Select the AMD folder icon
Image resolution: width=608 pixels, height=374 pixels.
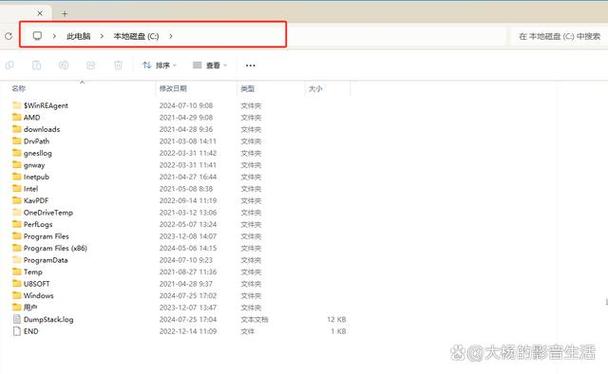pos(17,117)
